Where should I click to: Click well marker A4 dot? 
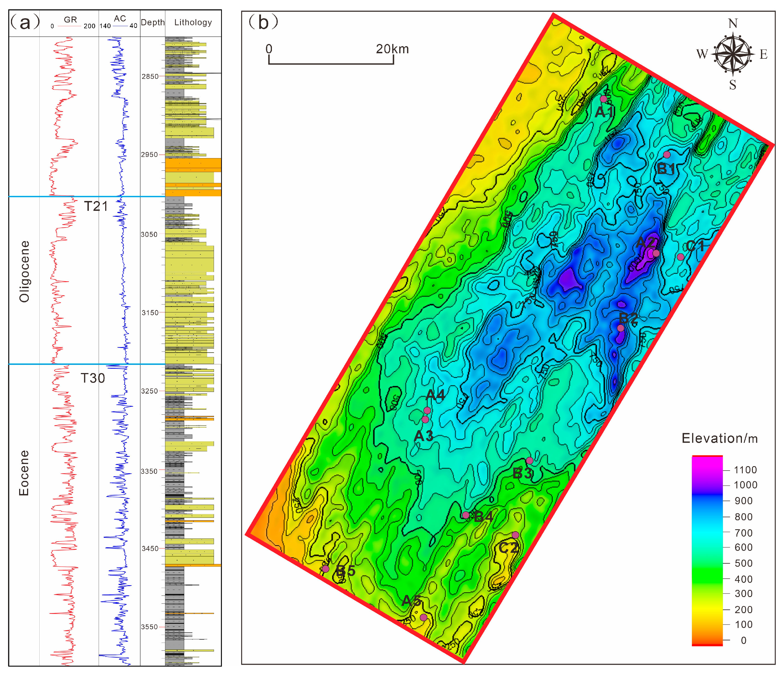427,411
